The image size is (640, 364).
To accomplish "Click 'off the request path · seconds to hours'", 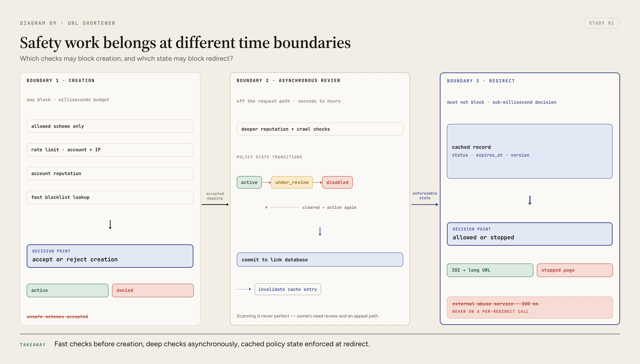I will click(x=289, y=101).
